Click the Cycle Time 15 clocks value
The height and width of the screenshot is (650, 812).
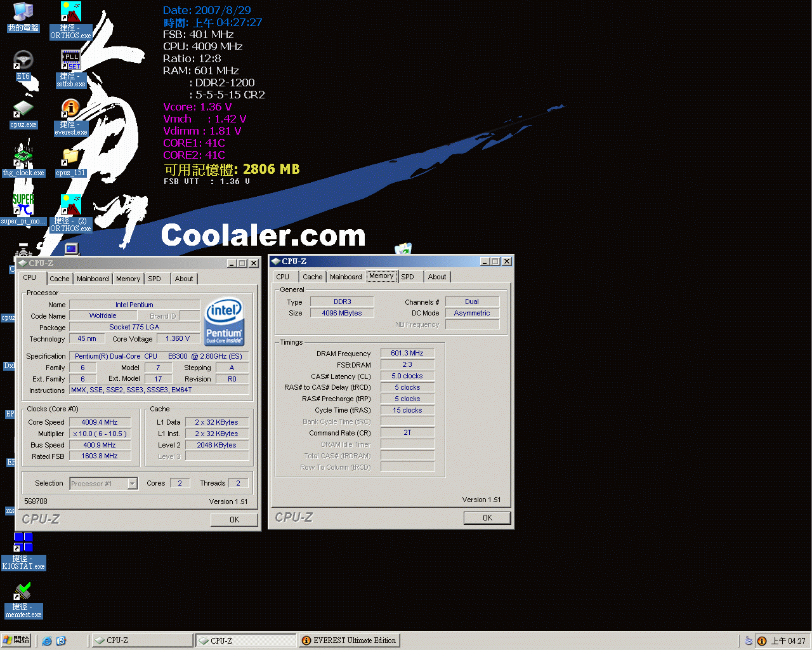[x=407, y=410]
